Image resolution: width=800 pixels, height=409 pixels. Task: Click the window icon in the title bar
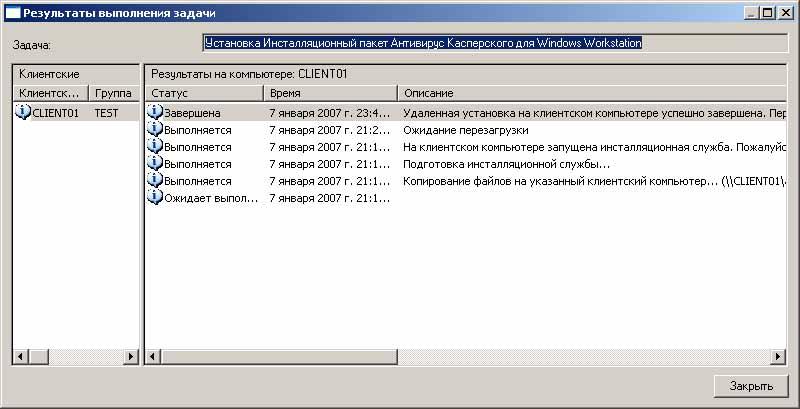point(12,13)
